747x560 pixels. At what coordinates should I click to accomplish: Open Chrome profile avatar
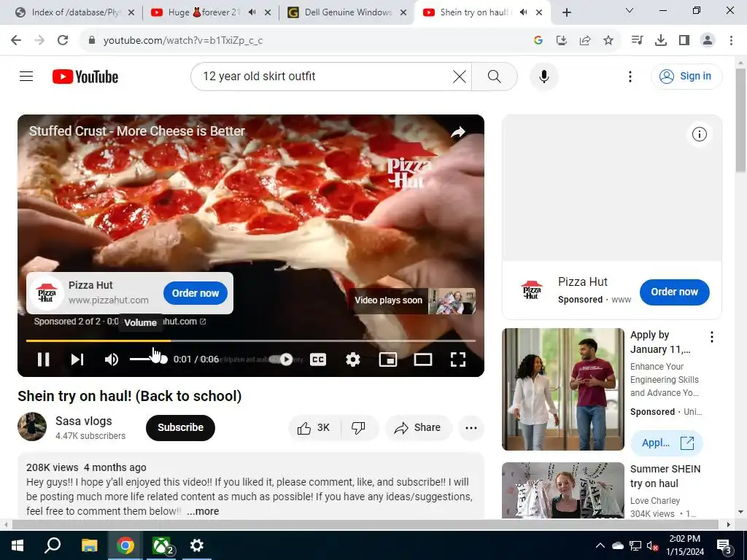pos(708,41)
